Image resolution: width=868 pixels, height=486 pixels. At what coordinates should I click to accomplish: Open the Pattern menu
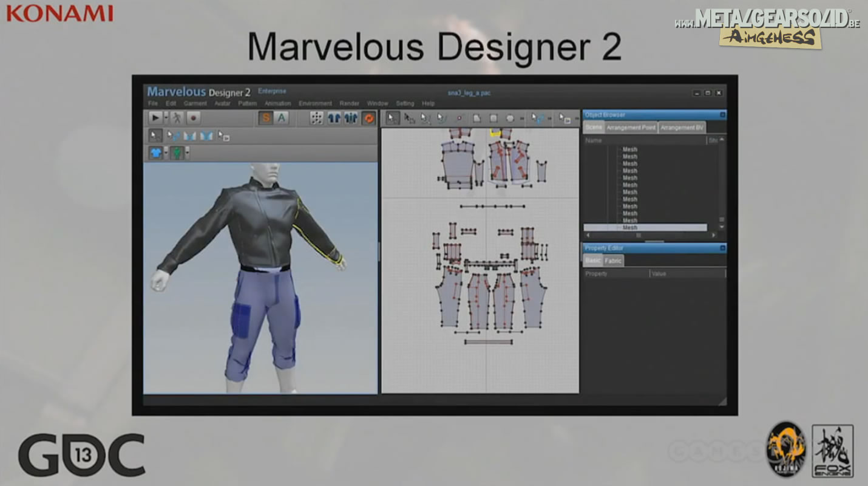point(248,103)
